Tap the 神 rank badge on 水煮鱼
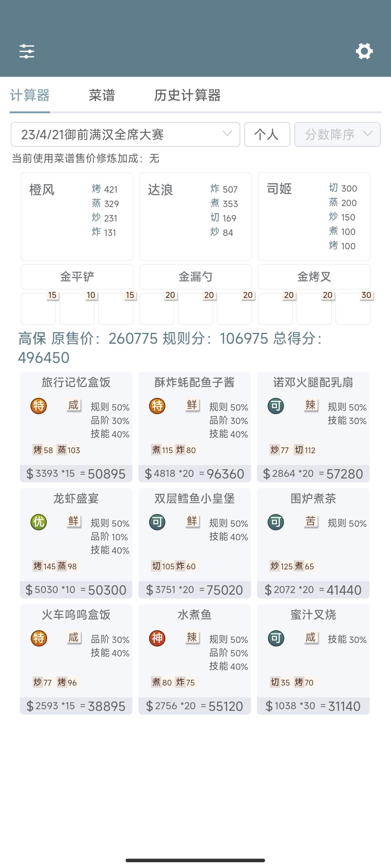The height and width of the screenshot is (868, 391). (157, 638)
